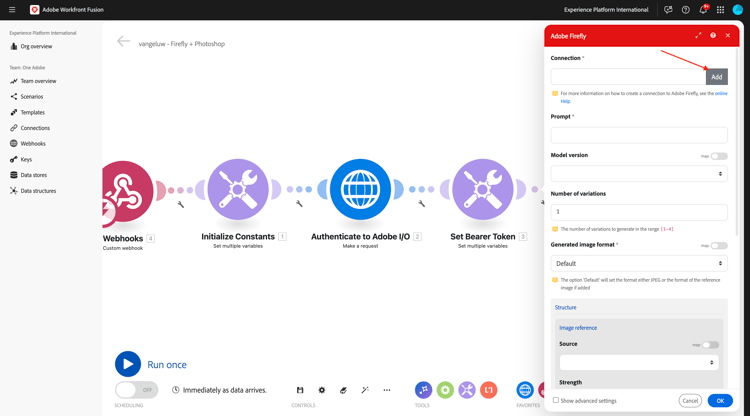Click the wrench between Webhooks and Initialize Constants
The width and height of the screenshot is (750, 416).
pos(181,204)
